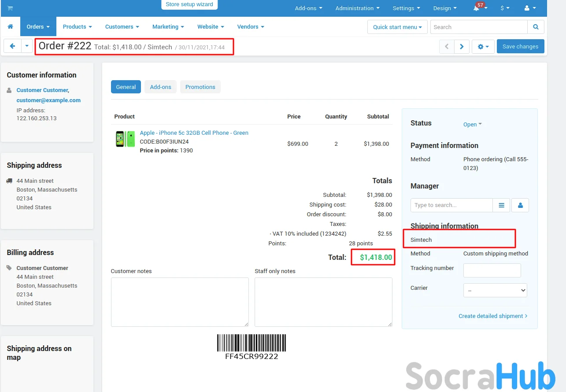Image resolution: width=566 pixels, height=392 pixels.
Task: Click the manager list icon button
Action: pos(501,205)
